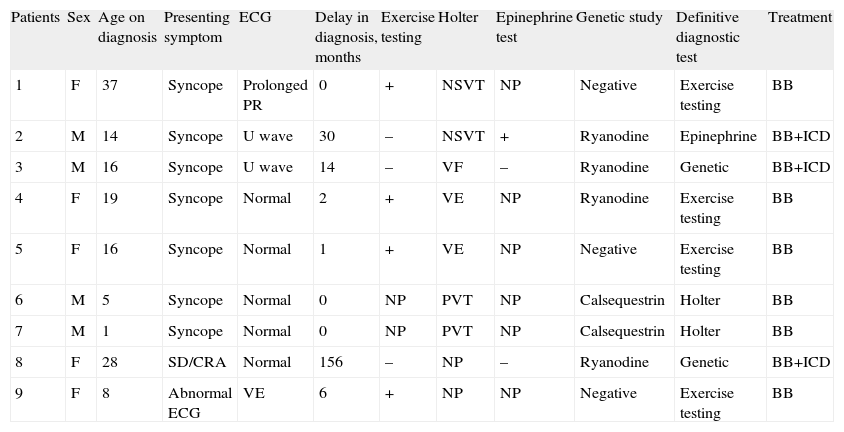Click the Age on diagnosis header
Image resolution: width=844 pixels, height=432 pixels.
click(x=127, y=27)
